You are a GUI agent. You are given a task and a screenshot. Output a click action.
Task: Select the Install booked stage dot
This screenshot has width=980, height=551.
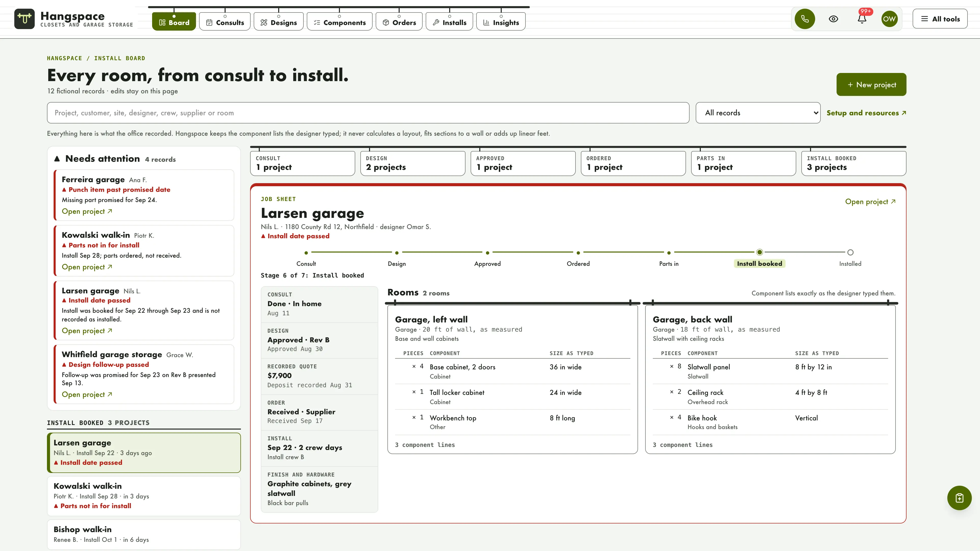click(x=759, y=252)
